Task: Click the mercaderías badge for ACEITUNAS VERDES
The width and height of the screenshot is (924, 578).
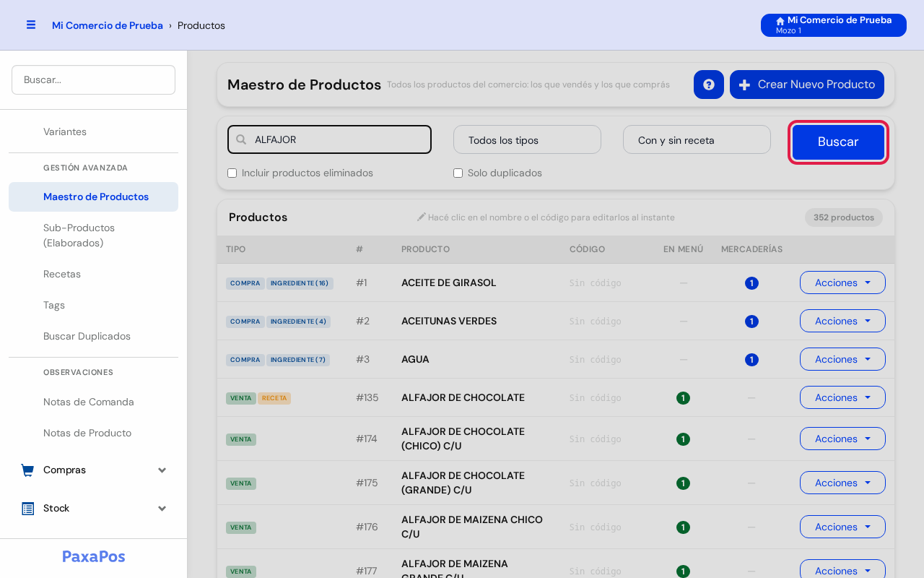Action: point(751,322)
